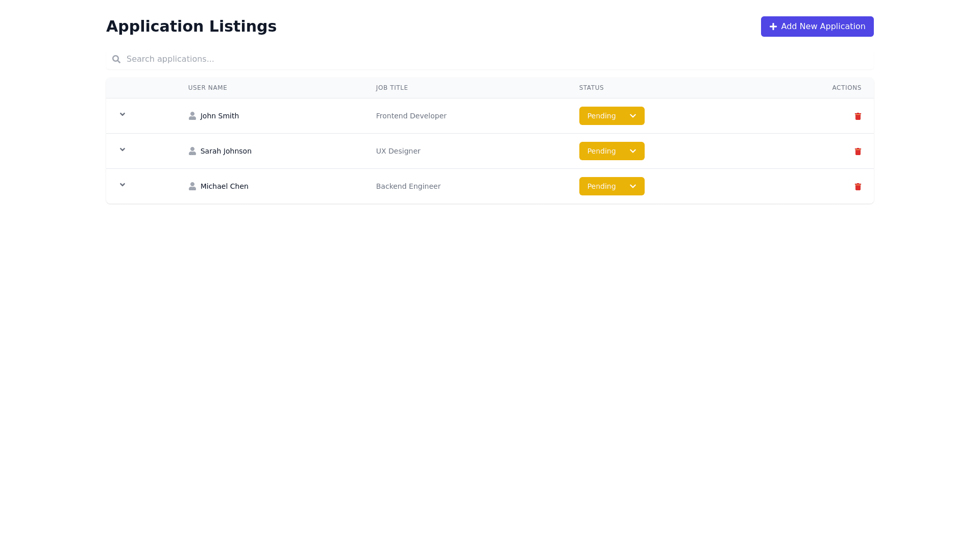Expand Sarah Johnson's row with chevron
The height and width of the screenshot is (551, 980).
122,149
